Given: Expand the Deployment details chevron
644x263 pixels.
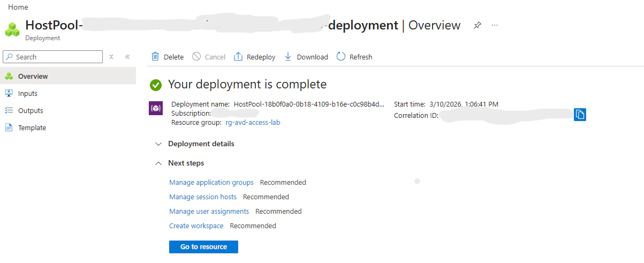Looking at the screenshot, I should click(x=158, y=144).
